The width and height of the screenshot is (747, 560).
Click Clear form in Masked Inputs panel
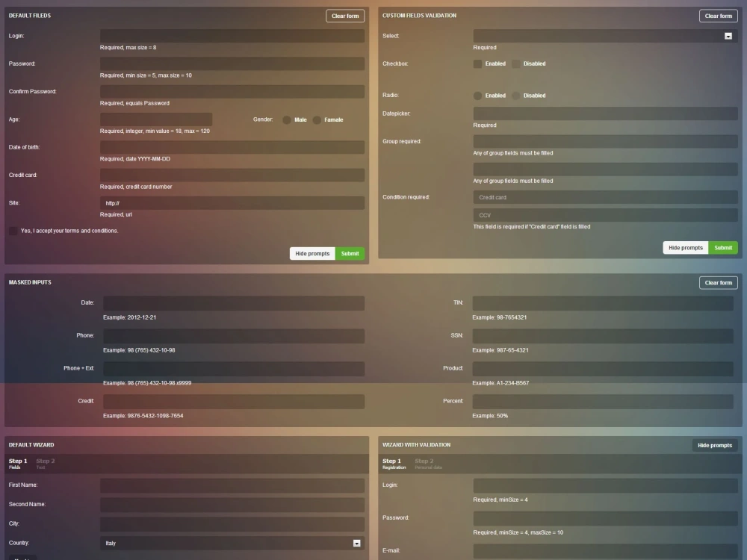pyautogui.click(x=718, y=282)
